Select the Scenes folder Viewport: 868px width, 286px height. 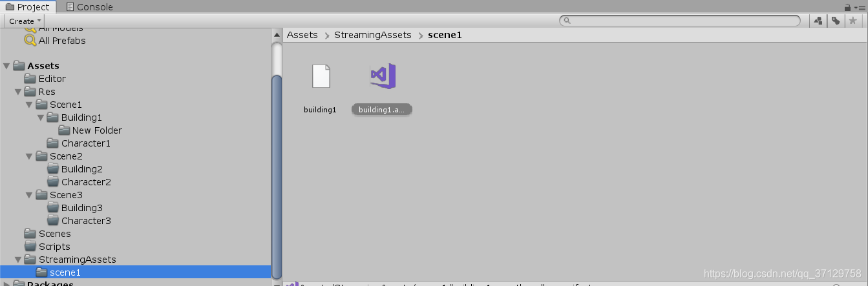54,234
